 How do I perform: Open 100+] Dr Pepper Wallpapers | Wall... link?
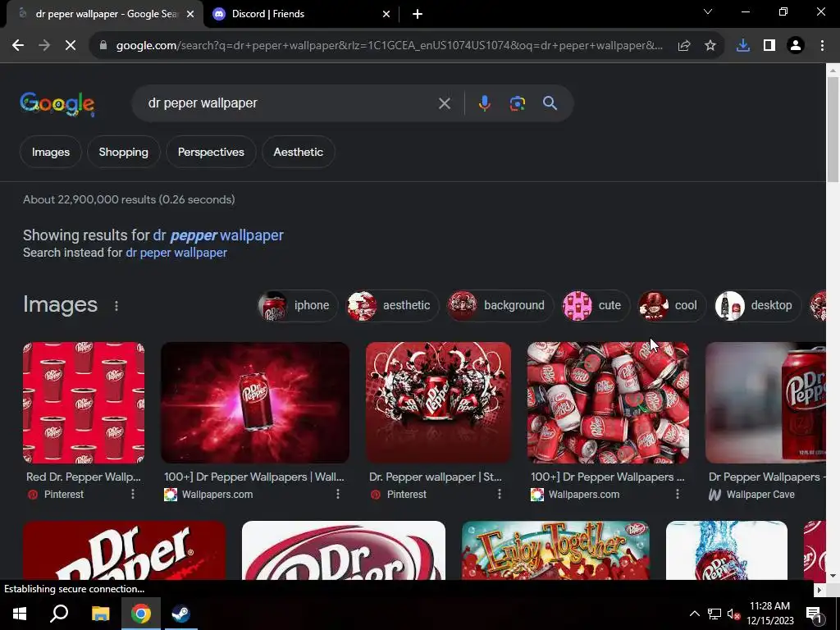point(254,477)
